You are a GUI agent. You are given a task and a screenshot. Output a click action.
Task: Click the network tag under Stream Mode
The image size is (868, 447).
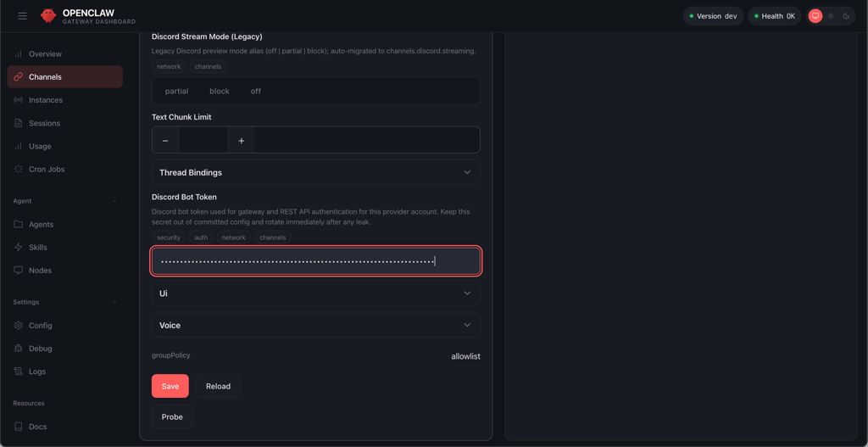point(169,66)
